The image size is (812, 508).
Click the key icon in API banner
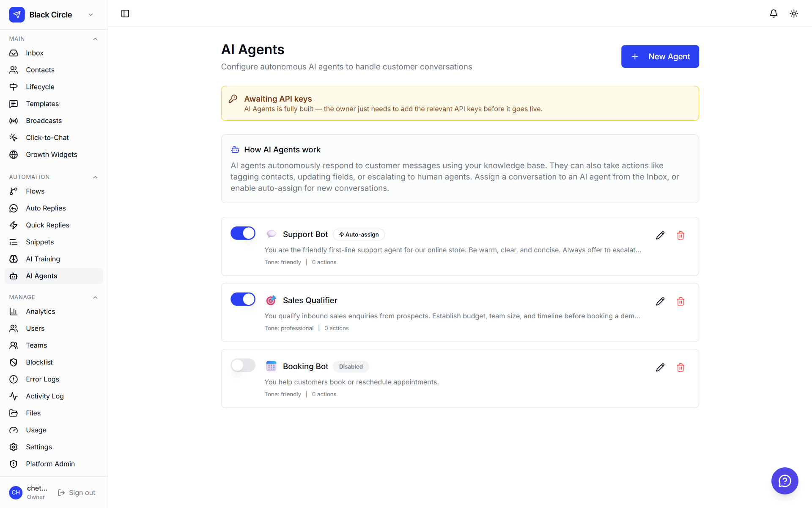233,99
